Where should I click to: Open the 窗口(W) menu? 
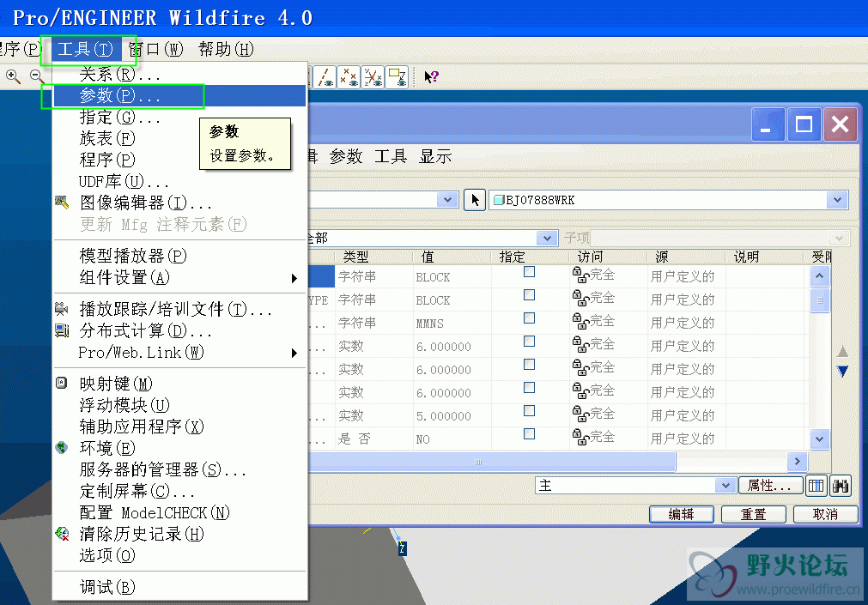[155, 49]
